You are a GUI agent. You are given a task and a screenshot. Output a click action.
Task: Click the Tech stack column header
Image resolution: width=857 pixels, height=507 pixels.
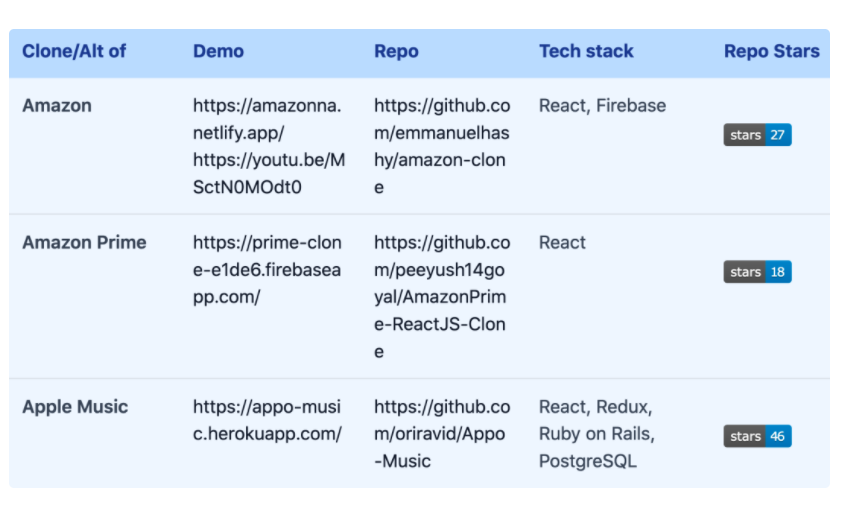[x=586, y=51]
